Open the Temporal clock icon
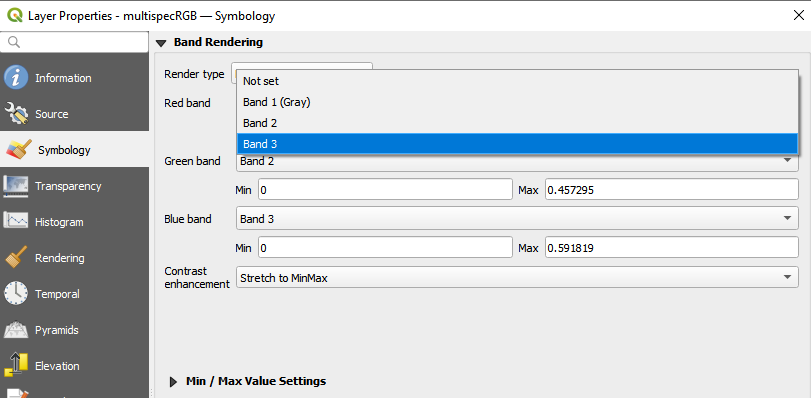 coord(16,294)
